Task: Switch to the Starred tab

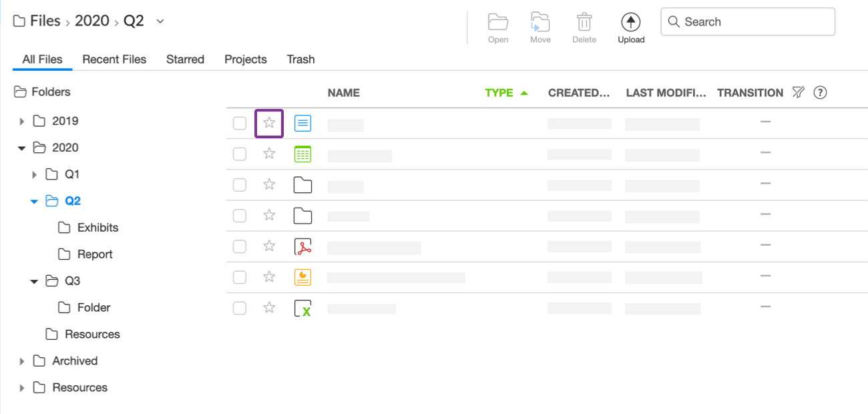Action: point(185,59)
